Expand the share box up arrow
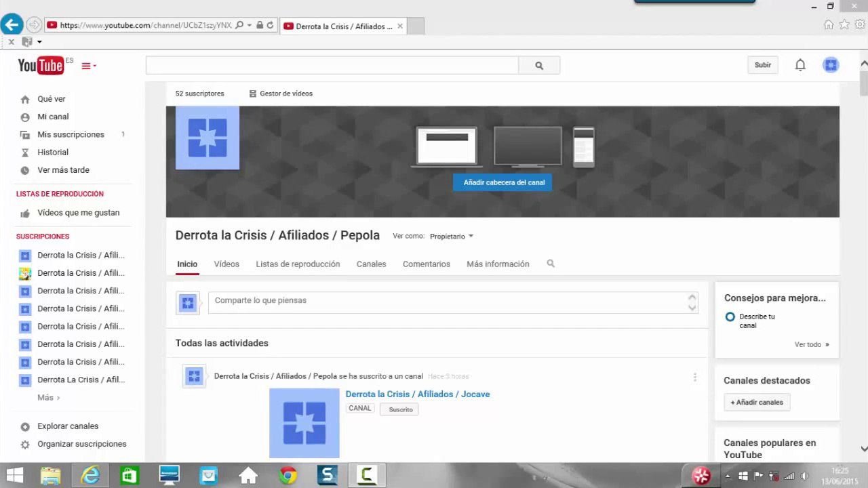This screenshot has height=488, width=868. [692, 297]
